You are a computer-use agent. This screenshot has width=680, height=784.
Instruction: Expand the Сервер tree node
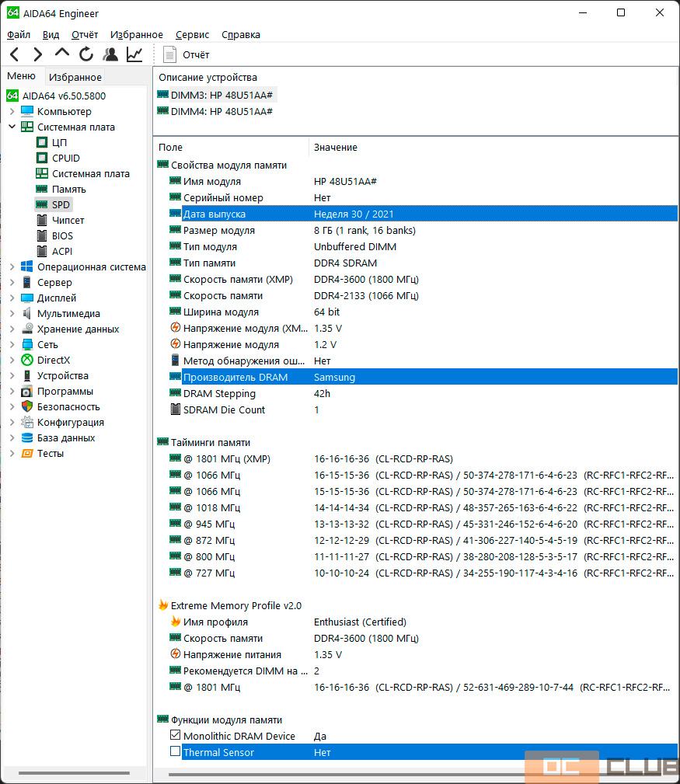coord(12,283)
